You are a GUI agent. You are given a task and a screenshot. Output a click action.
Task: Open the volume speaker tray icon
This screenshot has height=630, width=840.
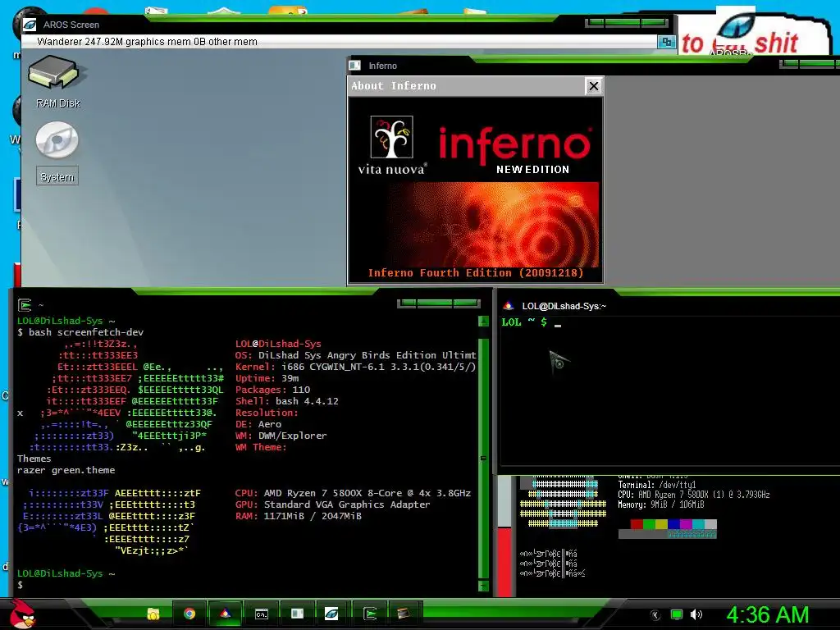pyautogui.click(x=696, y=614)
